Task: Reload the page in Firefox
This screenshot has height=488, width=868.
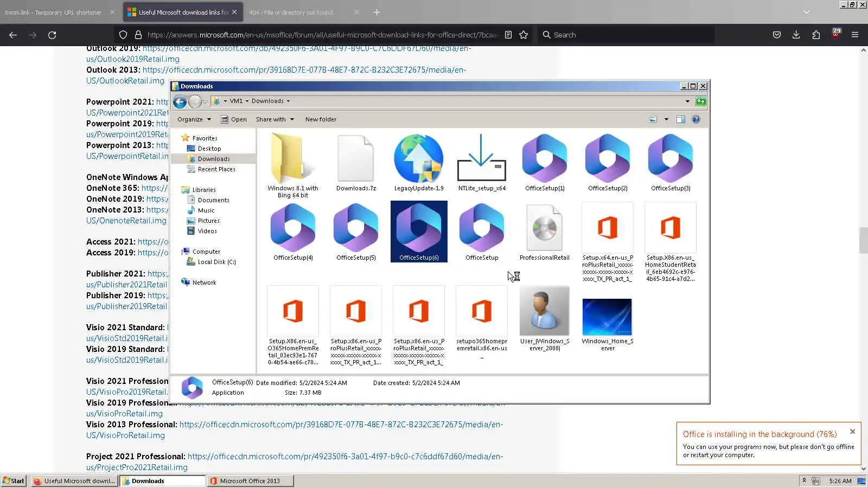Action: [x=52, y=35]
